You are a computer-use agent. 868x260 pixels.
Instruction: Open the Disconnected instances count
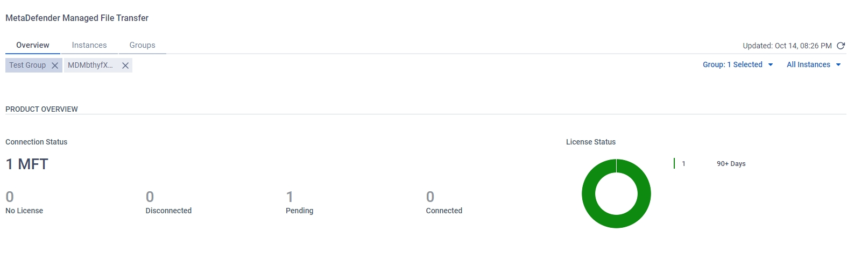pyautogui.click(x=150, y=197)
